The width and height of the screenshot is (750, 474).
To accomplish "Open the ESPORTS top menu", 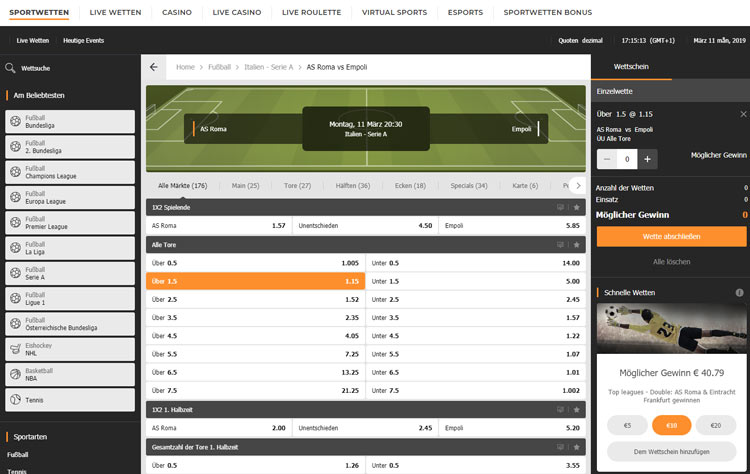I will pyautogui.click(x=465, y=12).
